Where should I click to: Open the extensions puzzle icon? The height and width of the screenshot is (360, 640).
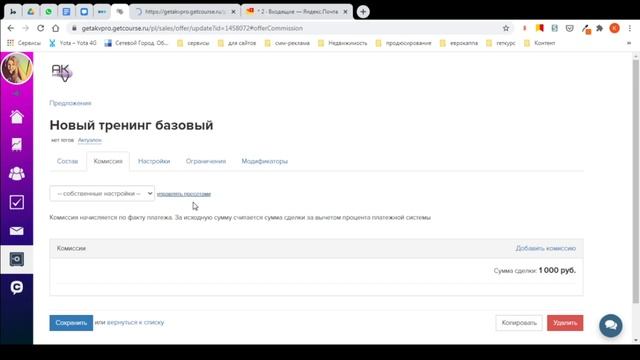point(600,28)
